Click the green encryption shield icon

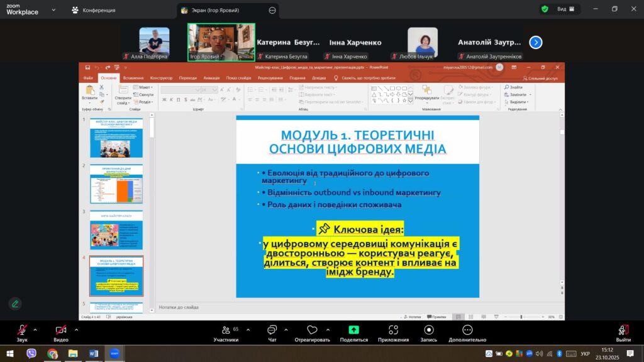click(544, 9)
